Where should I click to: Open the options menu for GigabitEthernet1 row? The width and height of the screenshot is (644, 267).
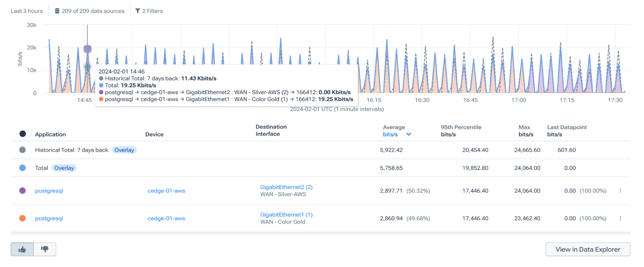coord(620,218)
